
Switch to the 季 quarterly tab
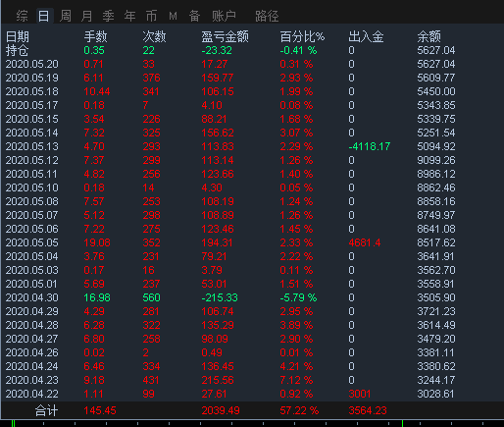point(109,16)
